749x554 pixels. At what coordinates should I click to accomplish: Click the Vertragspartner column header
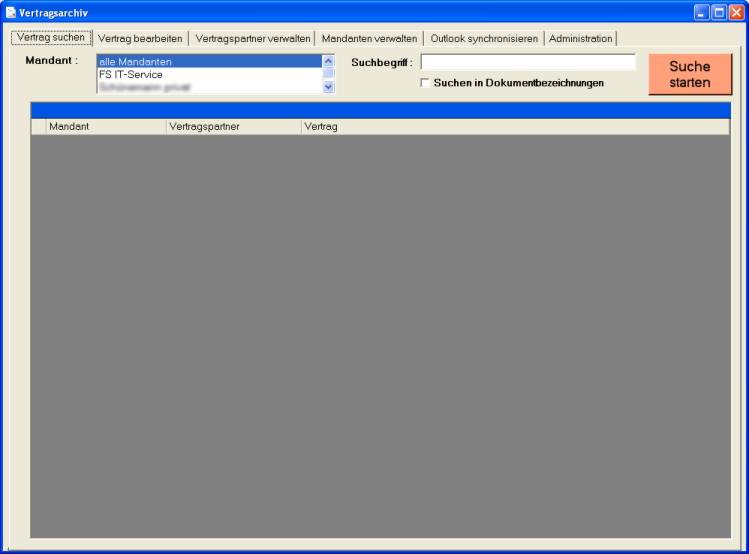click(x=232, y=127)
